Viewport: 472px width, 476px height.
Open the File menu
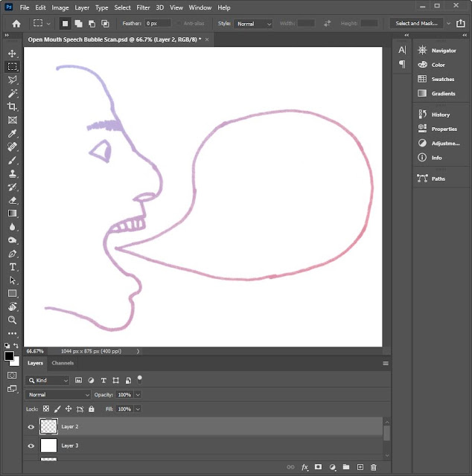25,7
